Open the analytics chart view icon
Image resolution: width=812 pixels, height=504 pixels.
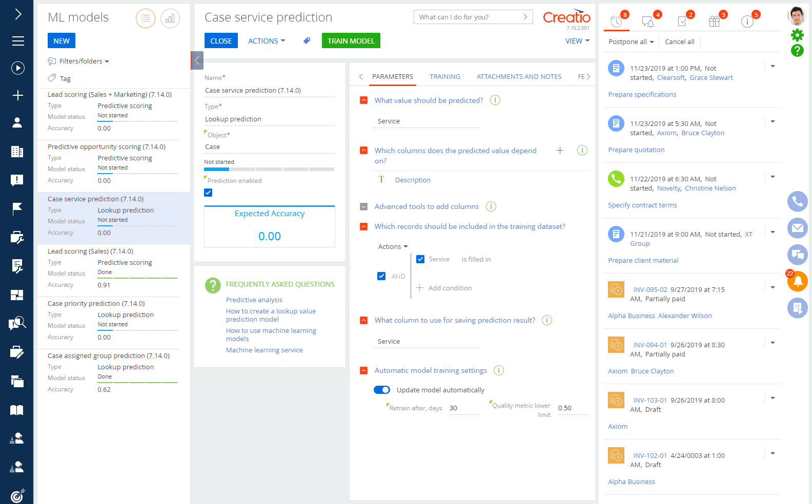pos(170,19)
